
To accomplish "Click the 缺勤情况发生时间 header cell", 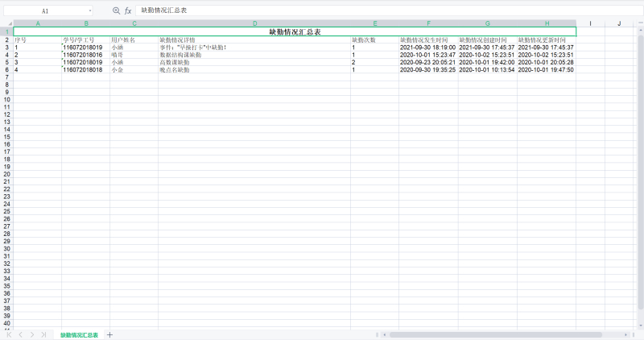I will pos(429,39).
